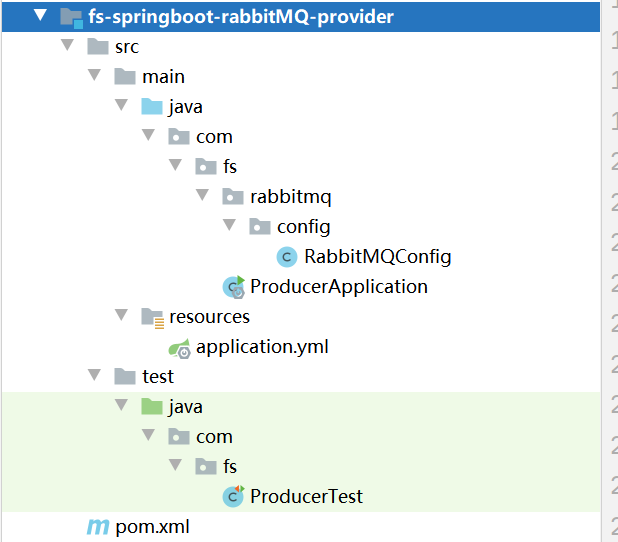Select the rabbitmq label
This screenshot has height=542, width=618.
tap(291, 197)
